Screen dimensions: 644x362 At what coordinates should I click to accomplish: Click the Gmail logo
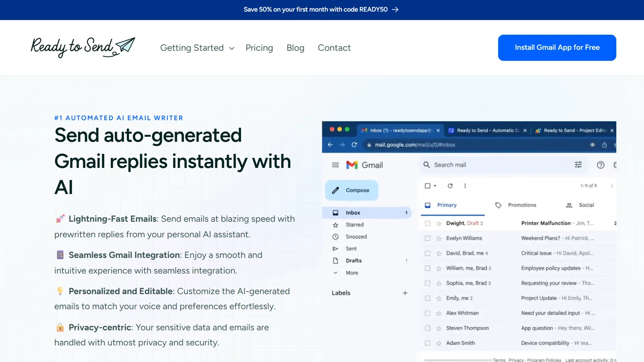[x=365, y=165]
